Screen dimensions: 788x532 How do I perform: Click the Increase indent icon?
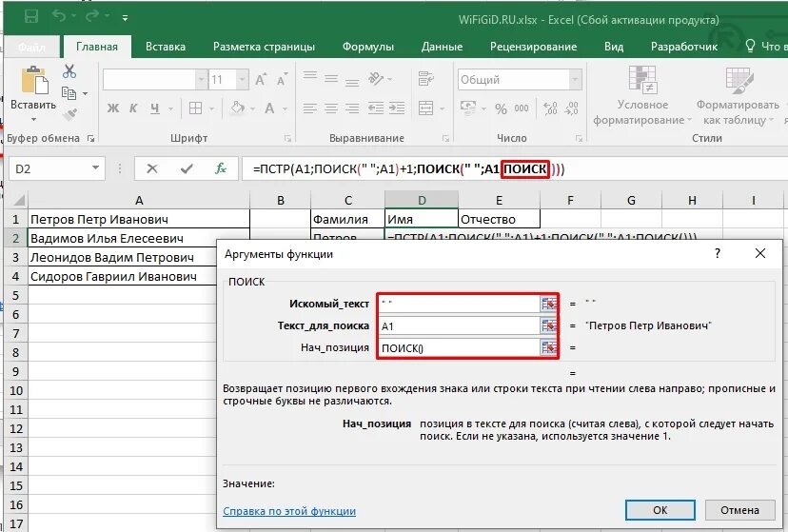[397, 108]
